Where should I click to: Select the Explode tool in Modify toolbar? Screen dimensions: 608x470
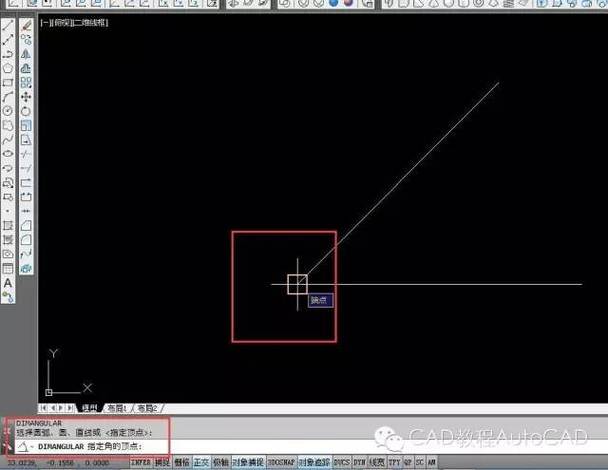coord(26,268)
